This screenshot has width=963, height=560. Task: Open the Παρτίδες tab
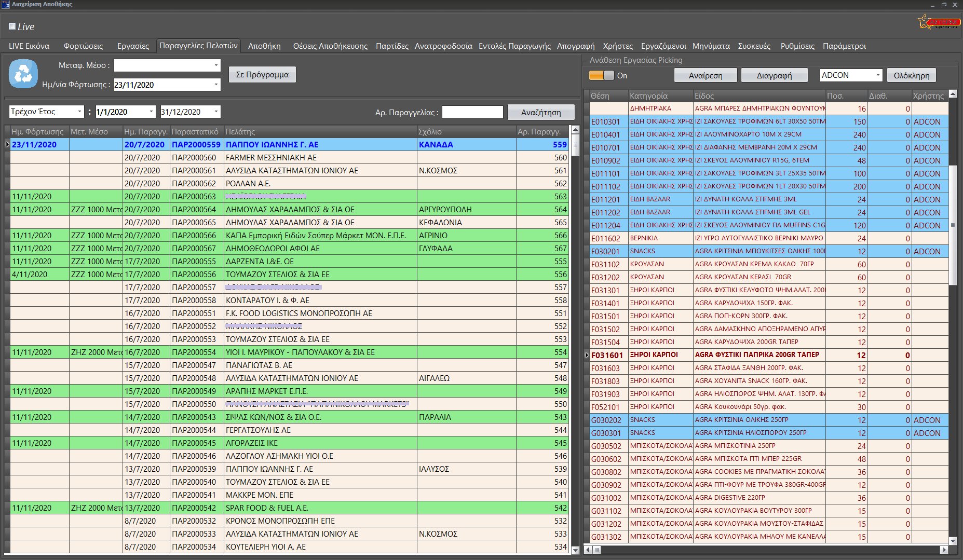(x=392, y=46)
